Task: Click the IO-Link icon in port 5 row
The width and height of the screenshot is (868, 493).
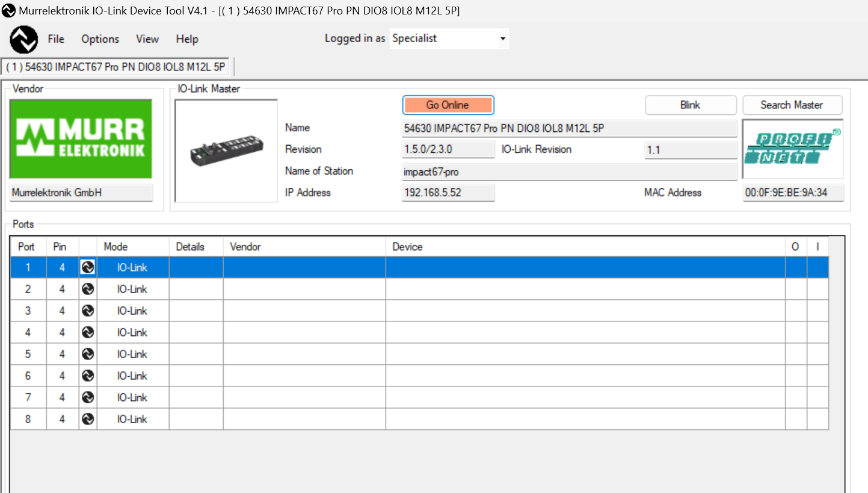Action: point(88,354)
